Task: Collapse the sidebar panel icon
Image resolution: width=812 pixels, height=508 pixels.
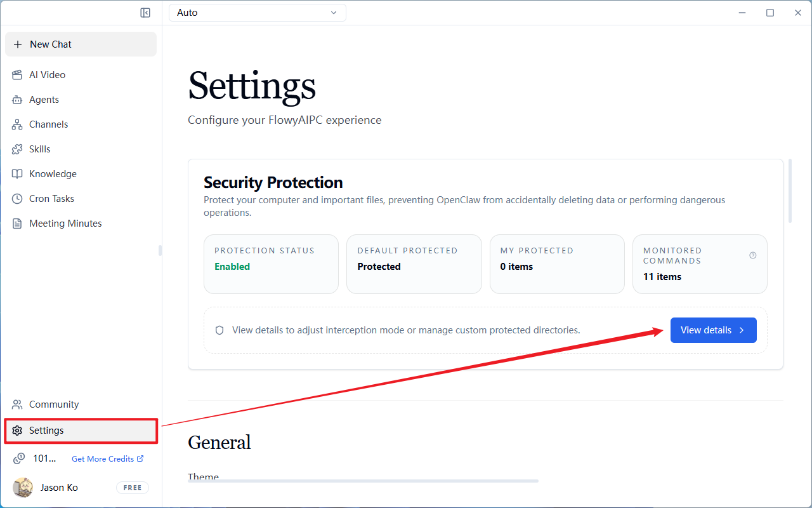Action: (x=145, y=13)
